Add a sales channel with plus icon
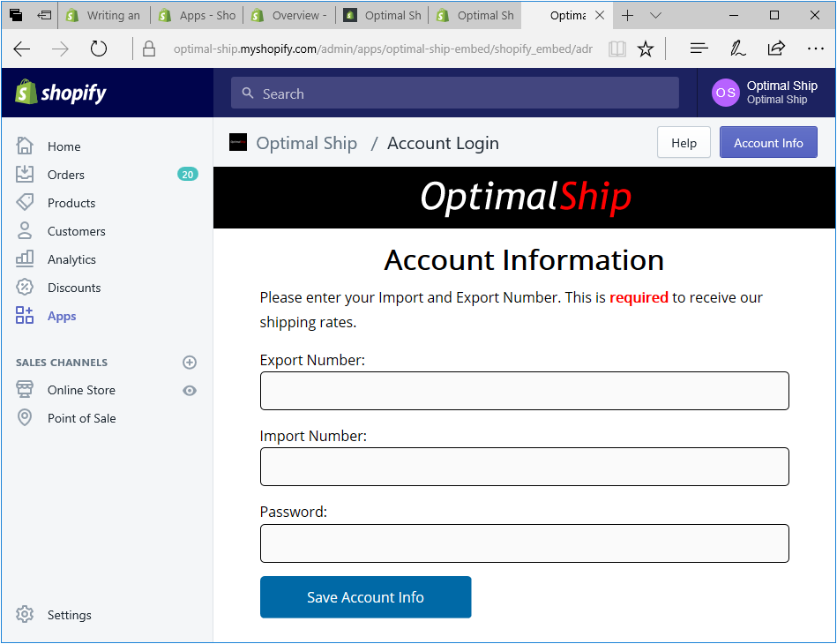 pos(190,363)
